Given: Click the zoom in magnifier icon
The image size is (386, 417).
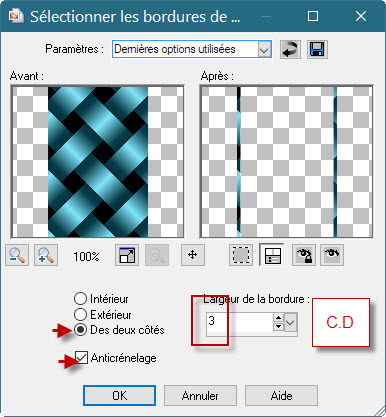Looking at the screenshot, I should [x=46, y=255].
